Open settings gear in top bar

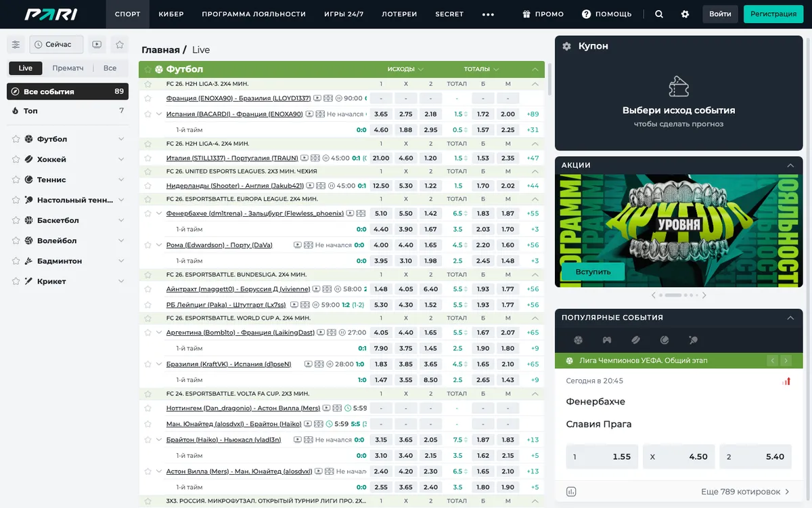click(x=685, y=14)
